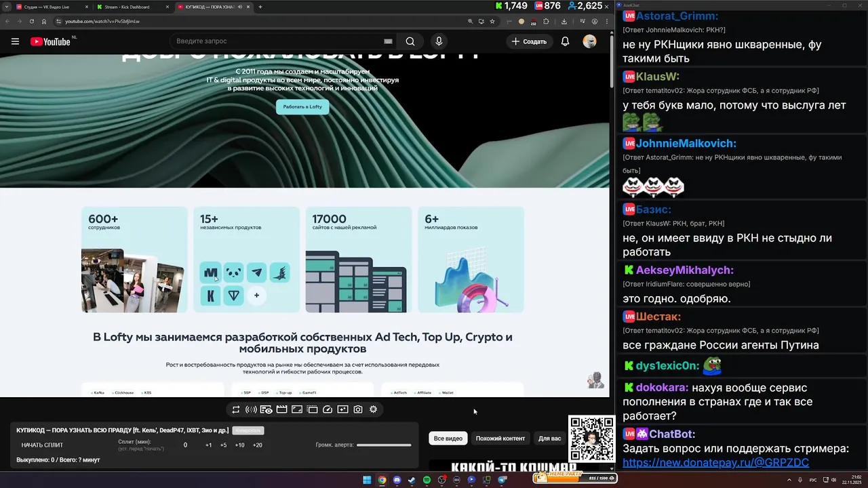
Task: Select the Похожий контент filter chip
Action: click(500, 439)
